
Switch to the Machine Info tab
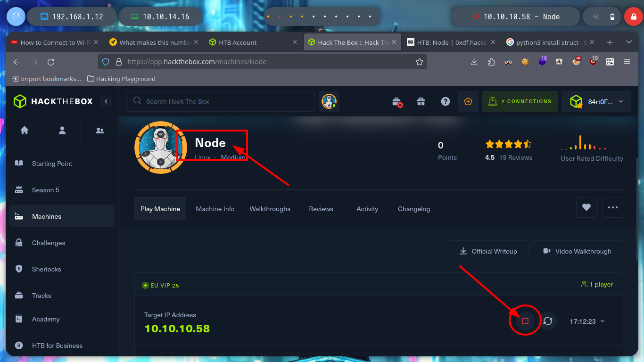(x=215, y=209)
